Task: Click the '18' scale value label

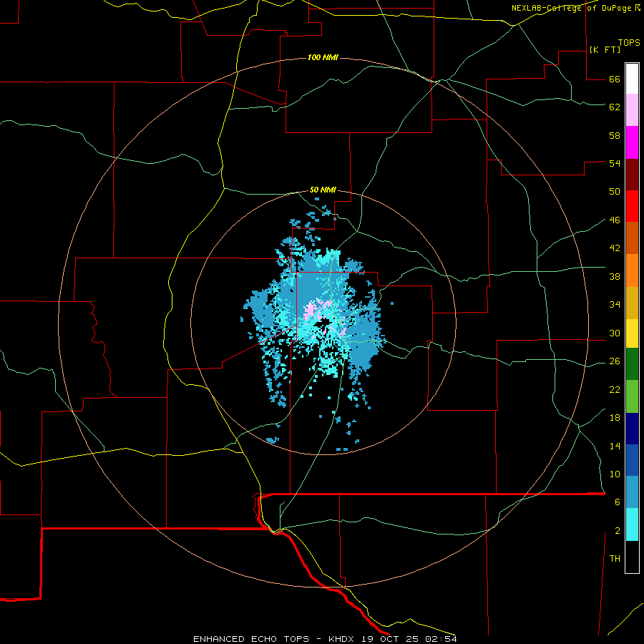Action: (615, 417)
